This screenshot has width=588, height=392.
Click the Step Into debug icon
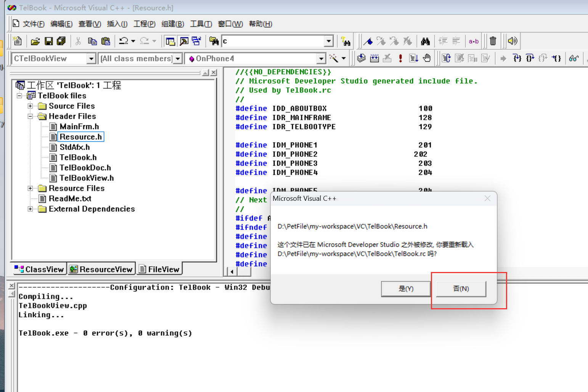[517, 58]
